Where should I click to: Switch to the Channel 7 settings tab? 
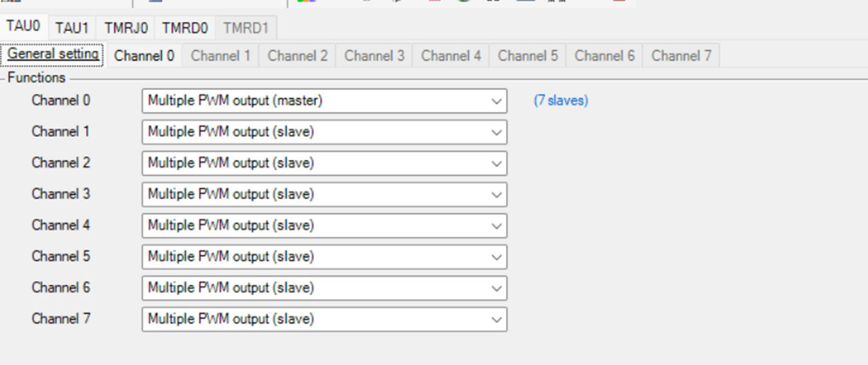point(681,56)
